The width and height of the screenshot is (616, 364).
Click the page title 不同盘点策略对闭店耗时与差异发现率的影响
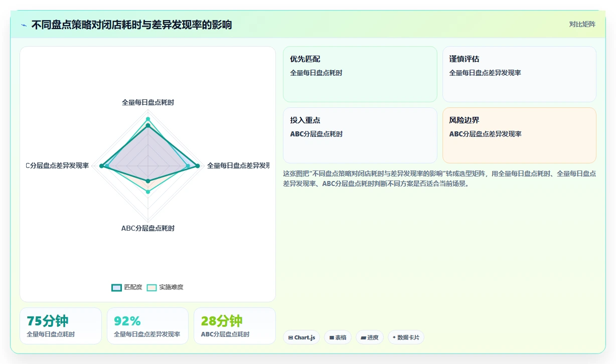[131, 25]
